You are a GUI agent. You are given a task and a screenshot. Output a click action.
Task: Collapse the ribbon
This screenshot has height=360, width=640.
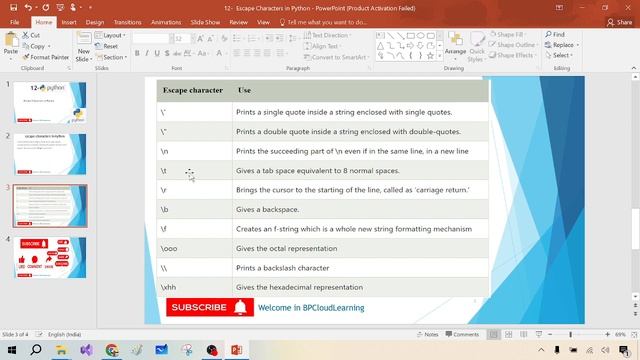(x=633, y=68)
